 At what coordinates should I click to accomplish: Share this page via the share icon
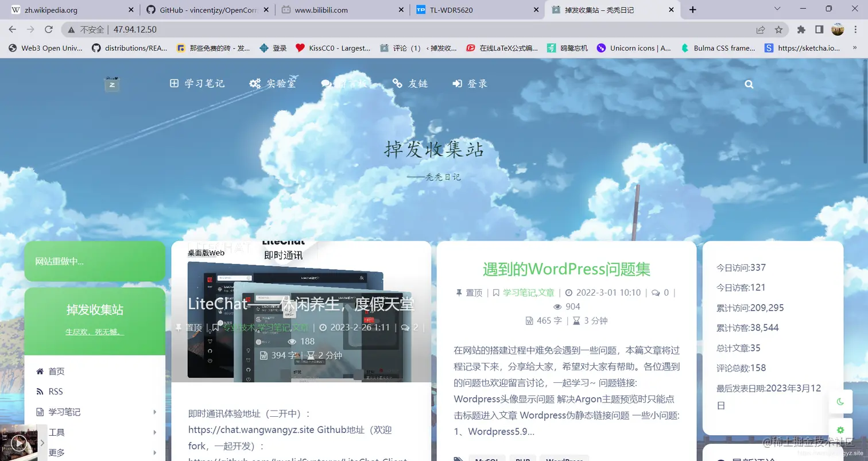[761, 29]
